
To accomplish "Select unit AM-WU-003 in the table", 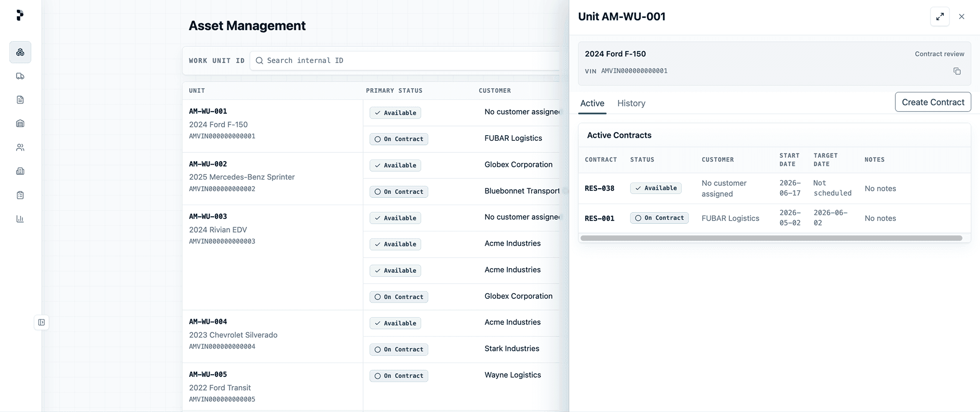I will [x=208, y=217].
